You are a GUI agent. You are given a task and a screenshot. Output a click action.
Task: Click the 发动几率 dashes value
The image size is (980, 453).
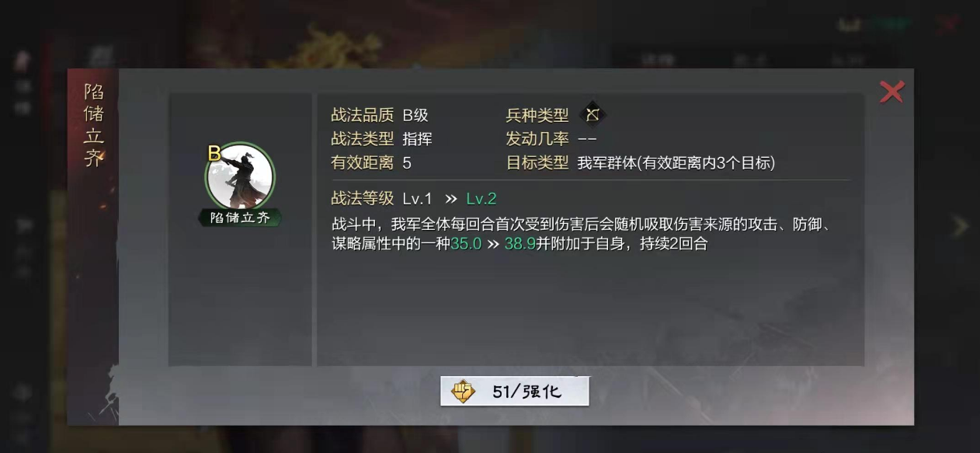(x=588, y=139)
